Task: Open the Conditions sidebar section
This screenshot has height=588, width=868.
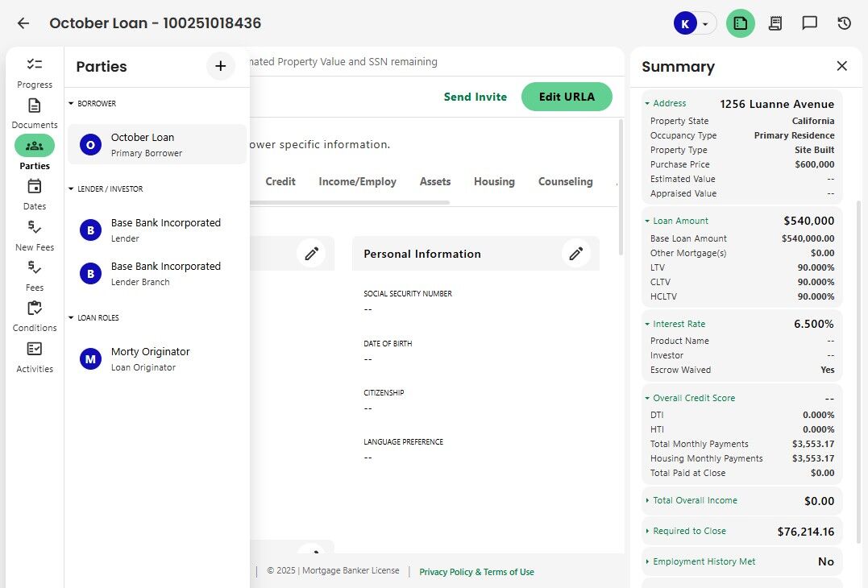Action: tap(35, 316)
